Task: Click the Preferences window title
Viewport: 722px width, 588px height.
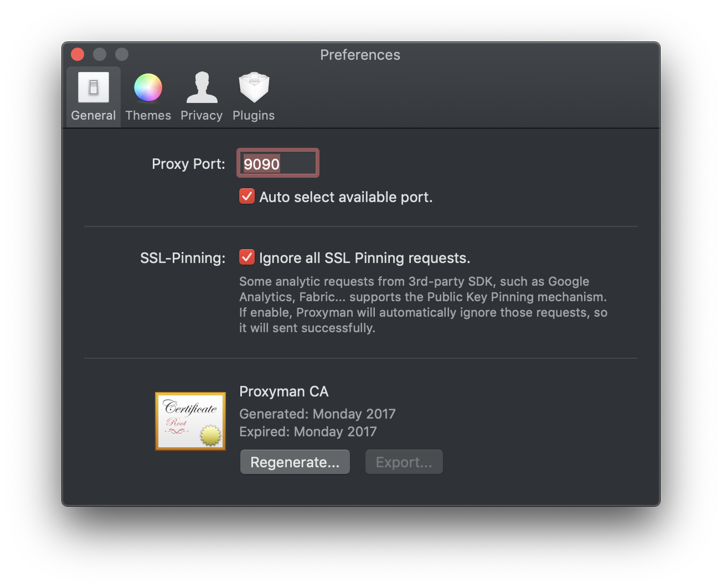Action: (360, 55)
